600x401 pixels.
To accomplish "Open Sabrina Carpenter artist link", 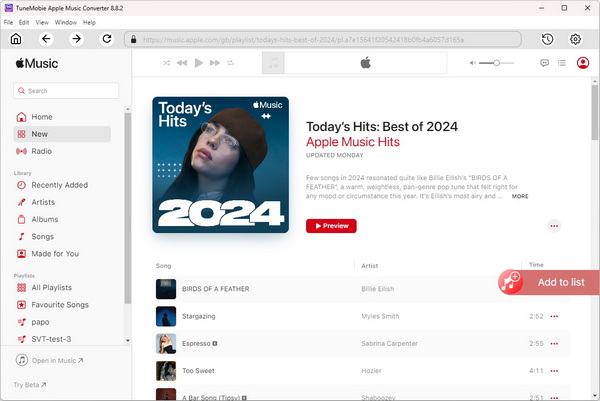I will (389, 343).
